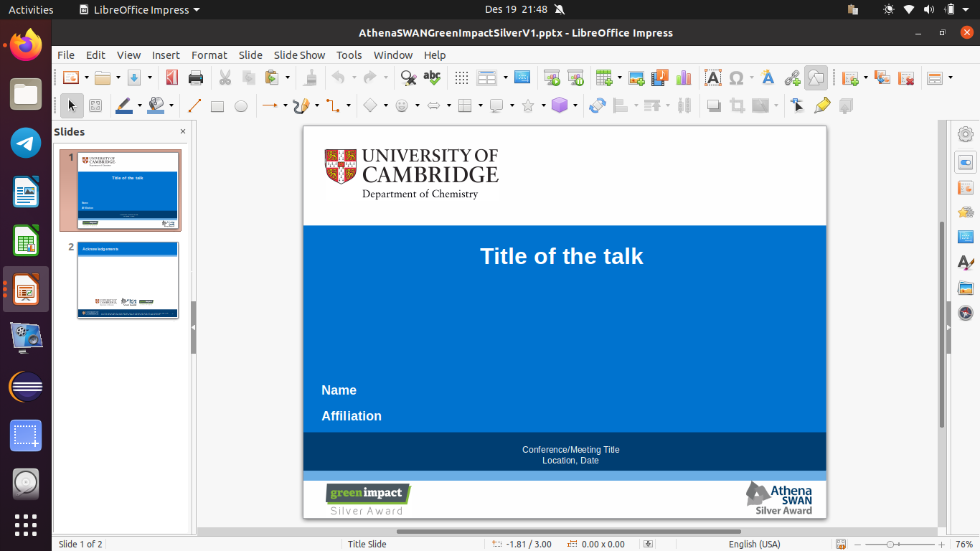This screenshot has height=551, width=980.
Task: Apply the Fill Color swatch
Action: (x=156, y=106)
